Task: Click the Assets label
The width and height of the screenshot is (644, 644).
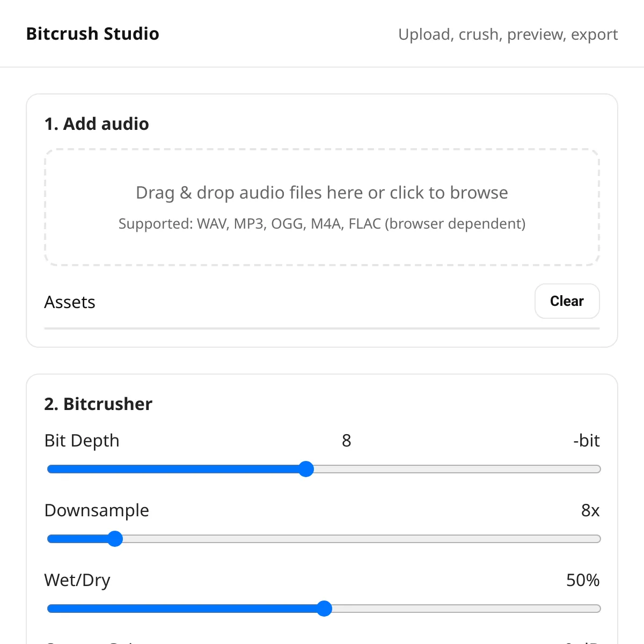Action: (70, 302)
